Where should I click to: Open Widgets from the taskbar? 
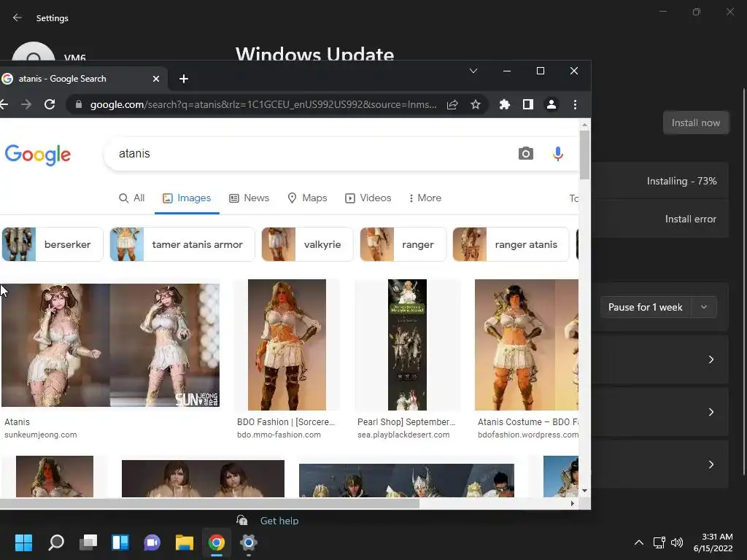coord(120,542)
